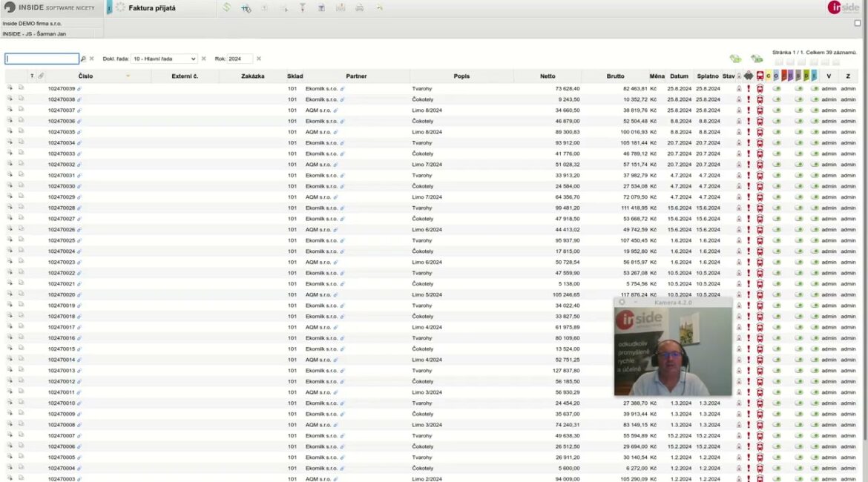Click the lock icon in the first row
The width and height of the screenshot is (868, 482).
point(739,89)
